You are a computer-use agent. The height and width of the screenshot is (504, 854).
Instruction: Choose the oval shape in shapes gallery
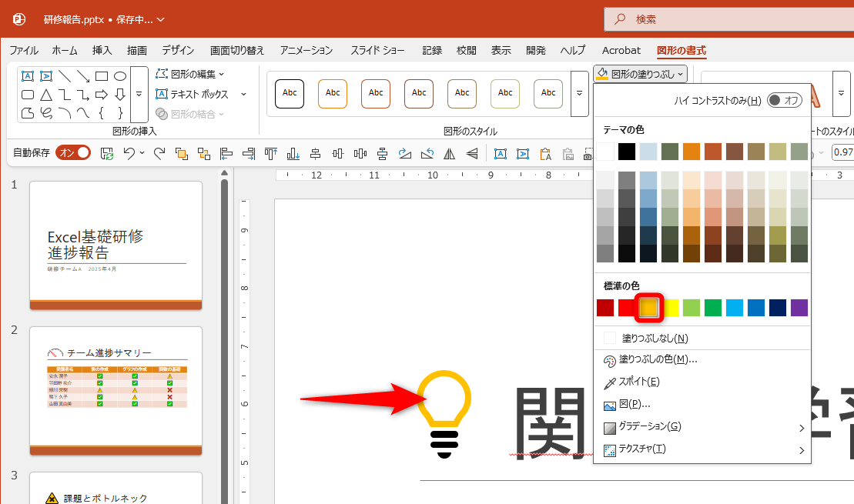coord(120,76)
